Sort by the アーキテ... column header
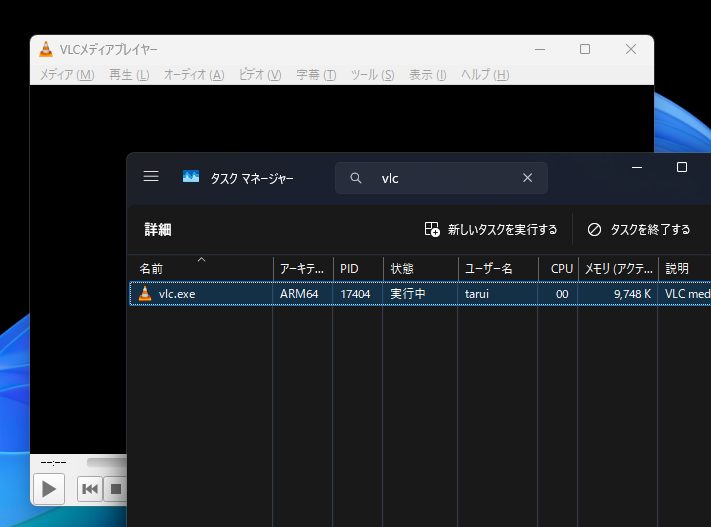 coord(303,268)
